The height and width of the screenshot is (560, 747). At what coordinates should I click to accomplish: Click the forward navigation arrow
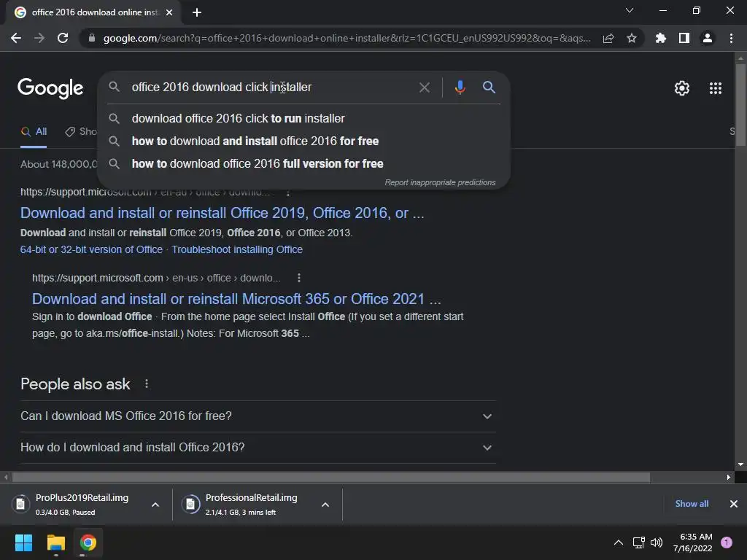click(39, 38)
